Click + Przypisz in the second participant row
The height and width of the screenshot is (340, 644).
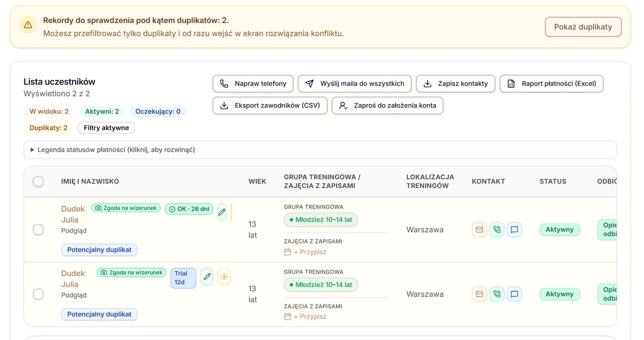coord(310,316)
